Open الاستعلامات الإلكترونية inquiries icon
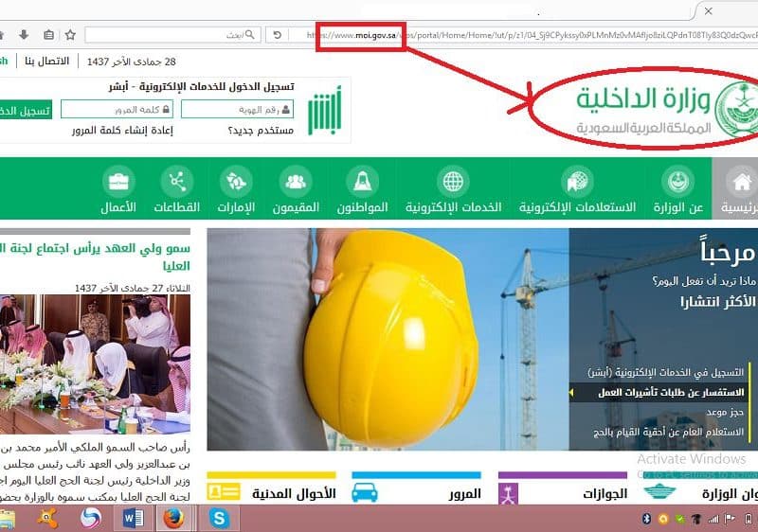 point(577,182)
